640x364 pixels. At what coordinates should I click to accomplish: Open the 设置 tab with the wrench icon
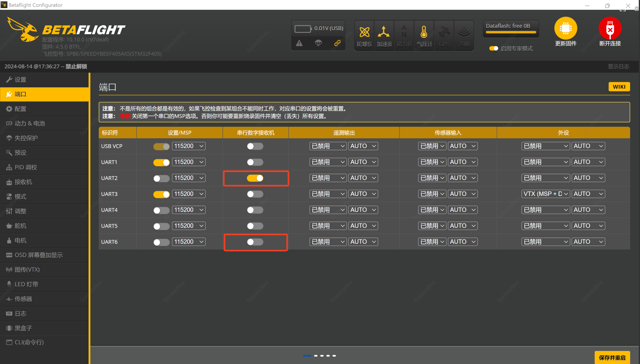(45, 80)
